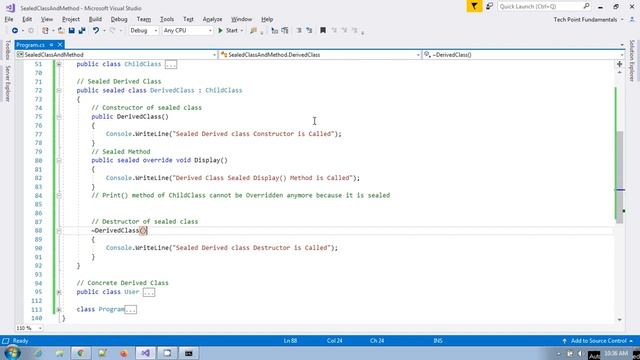The image size is (640, 360).
Task: Click the vertical scrollbar thumb in editor
Action: (620, 178)
